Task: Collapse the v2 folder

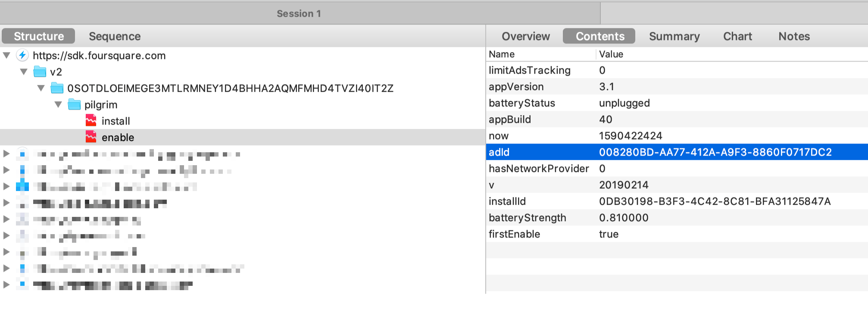Action: (x=24, y=72)
